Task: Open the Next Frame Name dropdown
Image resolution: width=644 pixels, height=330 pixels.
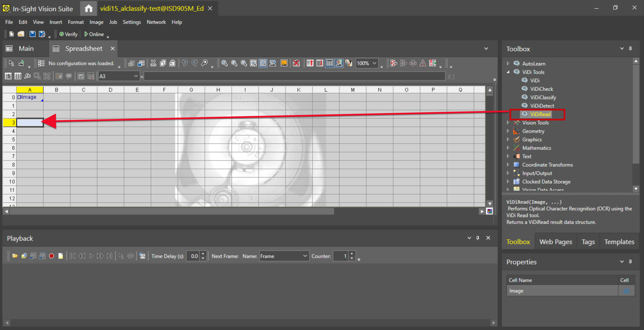Action: [305, 256]
